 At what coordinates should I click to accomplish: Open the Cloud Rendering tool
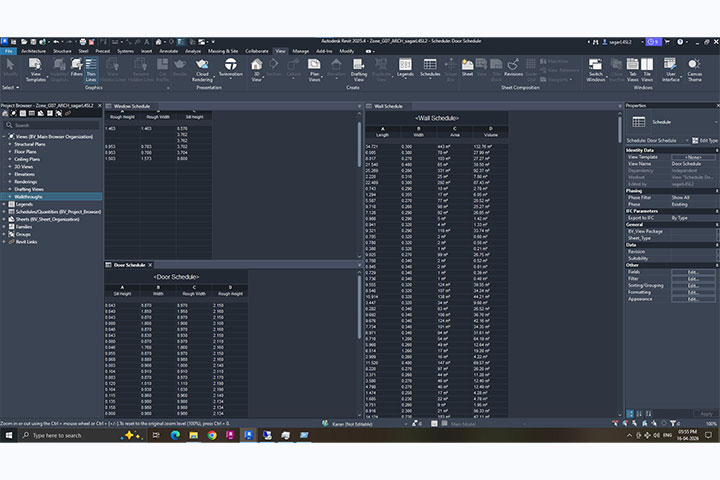[202, 70]
